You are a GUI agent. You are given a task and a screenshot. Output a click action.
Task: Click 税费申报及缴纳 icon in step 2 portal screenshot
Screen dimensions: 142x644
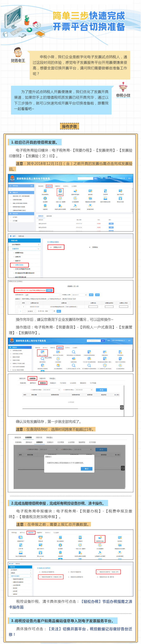click(100, 537)
